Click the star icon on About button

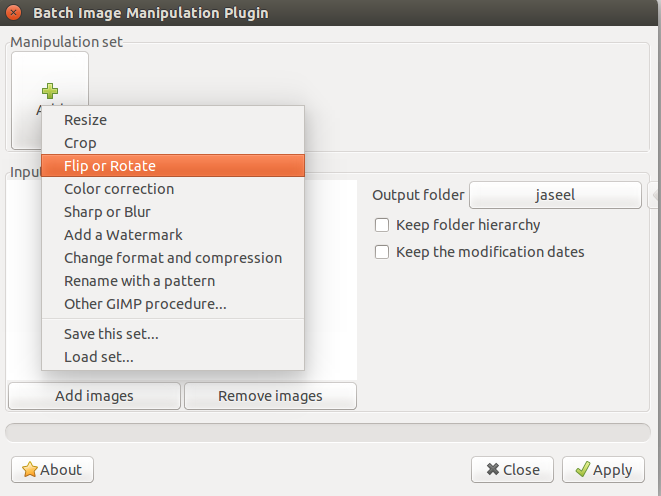point(30,469)
